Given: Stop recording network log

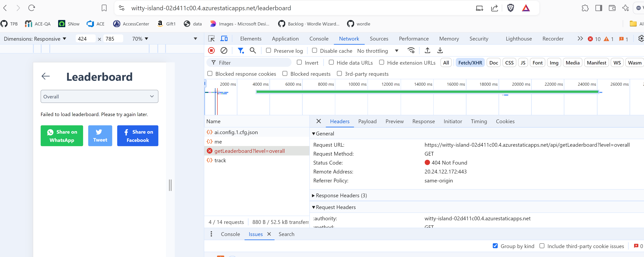Looking at the screenshot, I should click(211, 51).
